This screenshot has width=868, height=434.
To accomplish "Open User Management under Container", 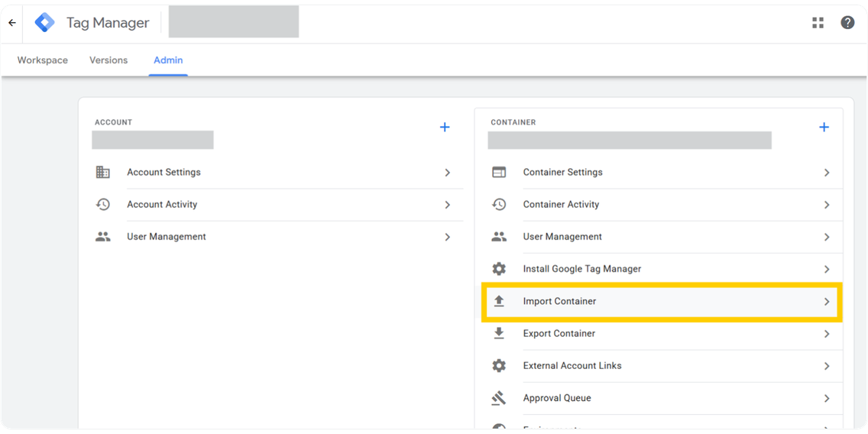I will point(562,237).
